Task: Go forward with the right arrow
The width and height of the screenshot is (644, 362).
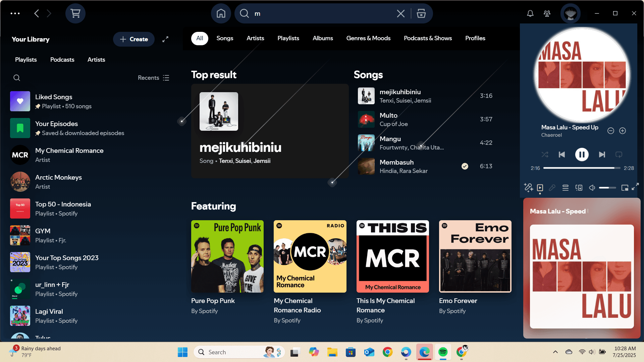Action: [49, 13]
